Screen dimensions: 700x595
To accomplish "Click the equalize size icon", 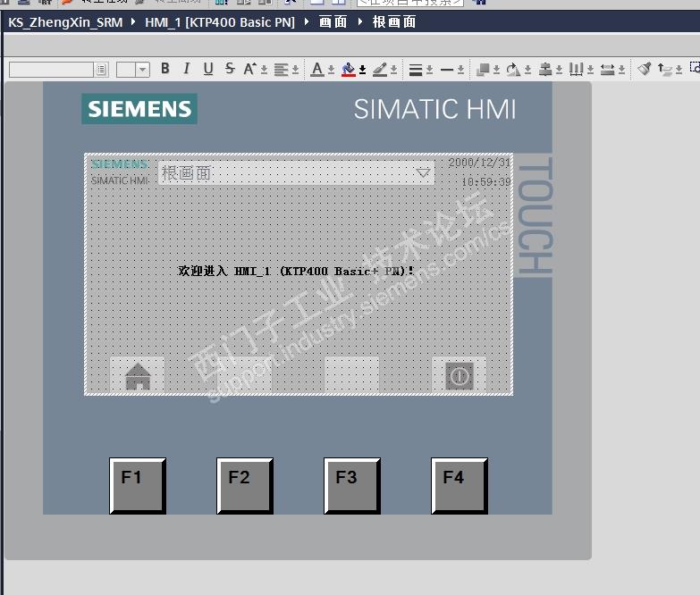I will pyautogui.click(x=608, y=70).
